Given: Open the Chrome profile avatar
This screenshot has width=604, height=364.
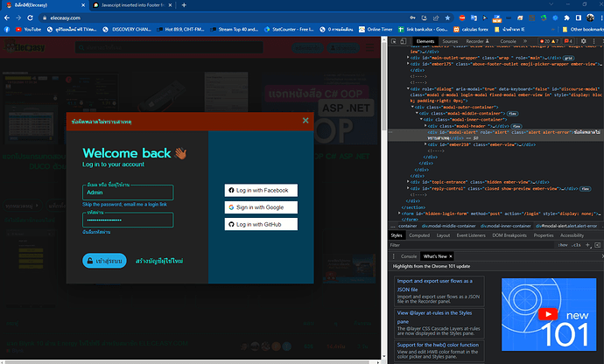Looking at the screenshot, I should 590,17.
